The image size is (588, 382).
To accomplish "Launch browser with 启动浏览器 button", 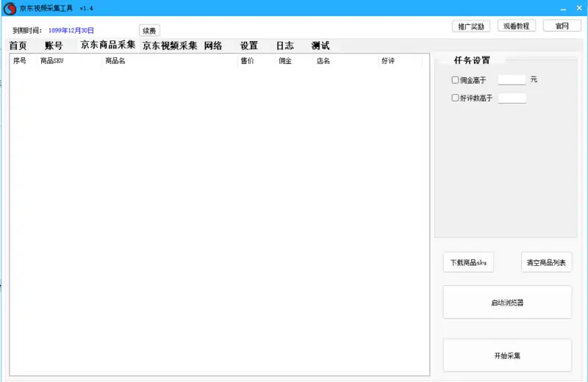I will point(507,302).
